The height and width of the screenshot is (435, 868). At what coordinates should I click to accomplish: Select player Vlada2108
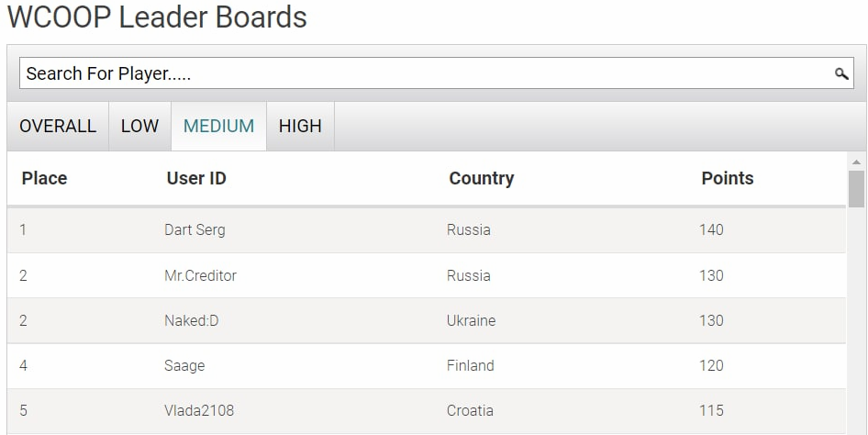tap(199, 410)
